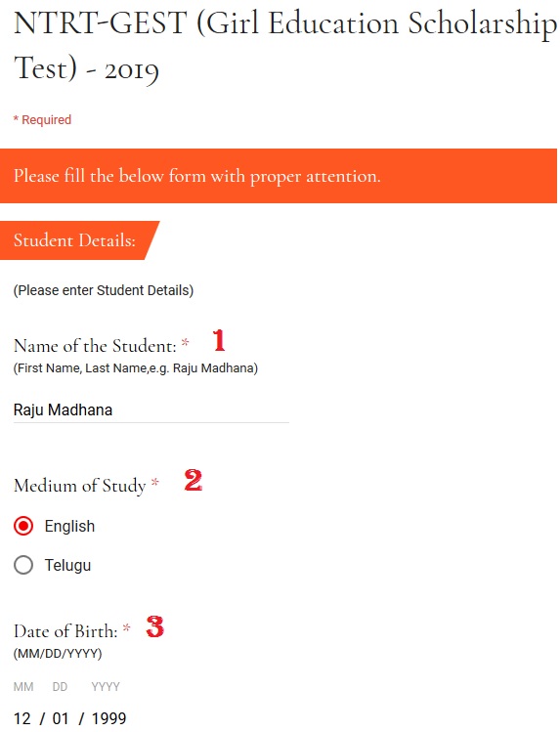Screen dimensions: 560x732
Task: Click the Name of the Student label
Action: click(95, 346)
